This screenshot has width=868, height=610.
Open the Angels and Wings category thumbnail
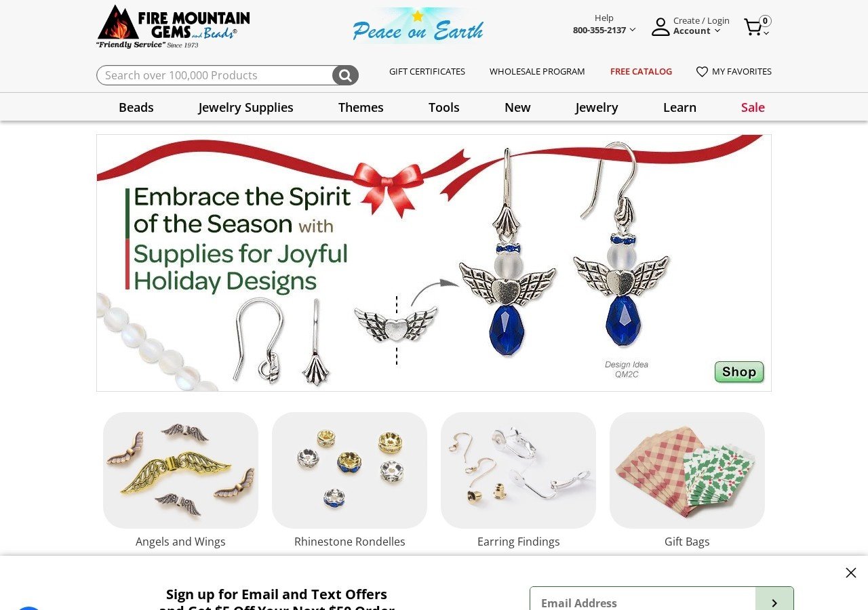coord(180,470)
